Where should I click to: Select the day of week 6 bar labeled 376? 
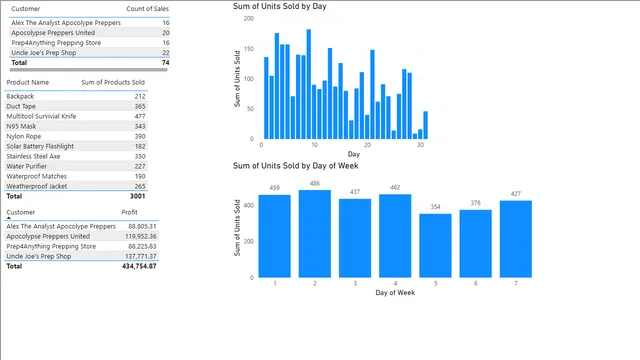coord(476,244)
